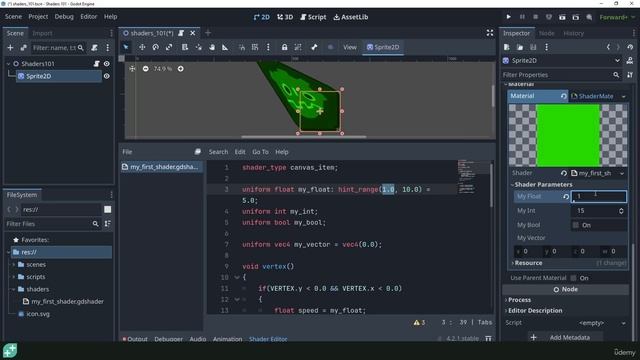
Task: Expand the Editor Description section
Action: point(534,311)
